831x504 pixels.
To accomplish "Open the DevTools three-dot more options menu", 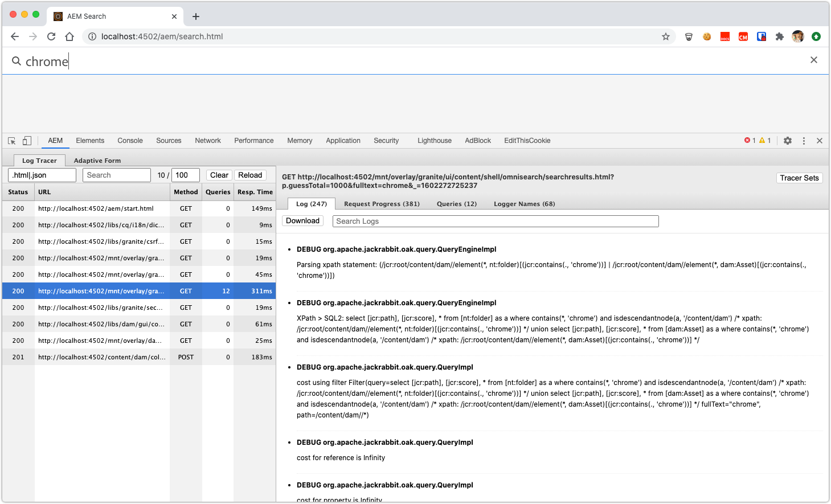I will point(804,141).
